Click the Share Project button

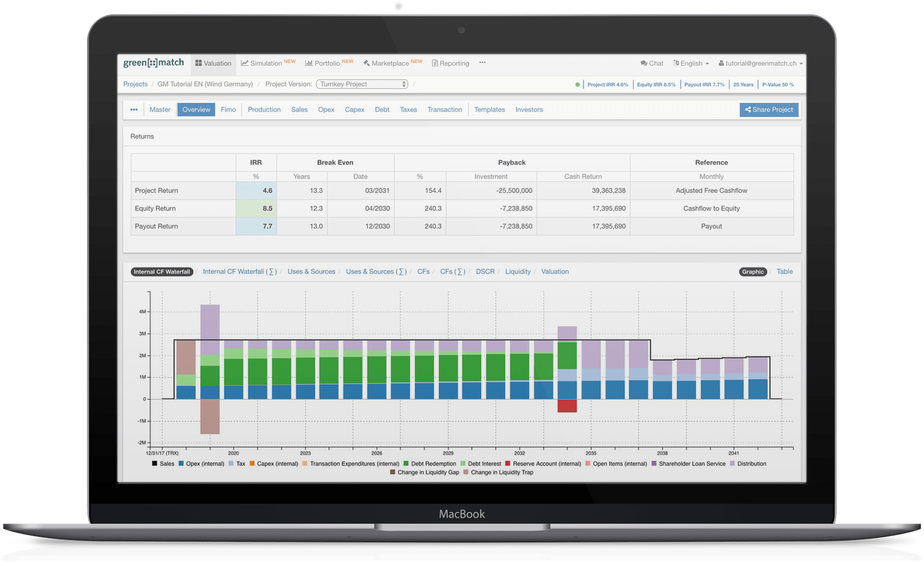pyautogui.click(x=769, y=110)
